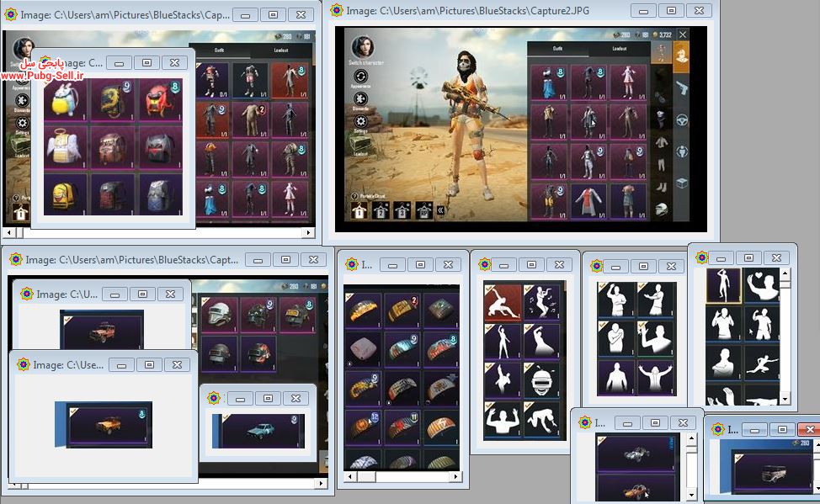Viewport: 820px width, 504px height.
Task: Select the emote figure category in Capture2
Action: click(x=682, y=152)
